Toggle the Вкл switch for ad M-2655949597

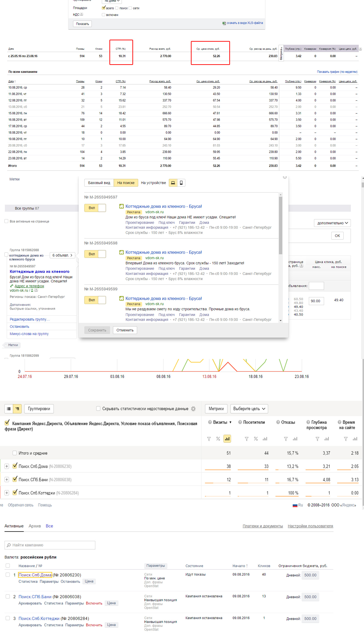(95, 208)
